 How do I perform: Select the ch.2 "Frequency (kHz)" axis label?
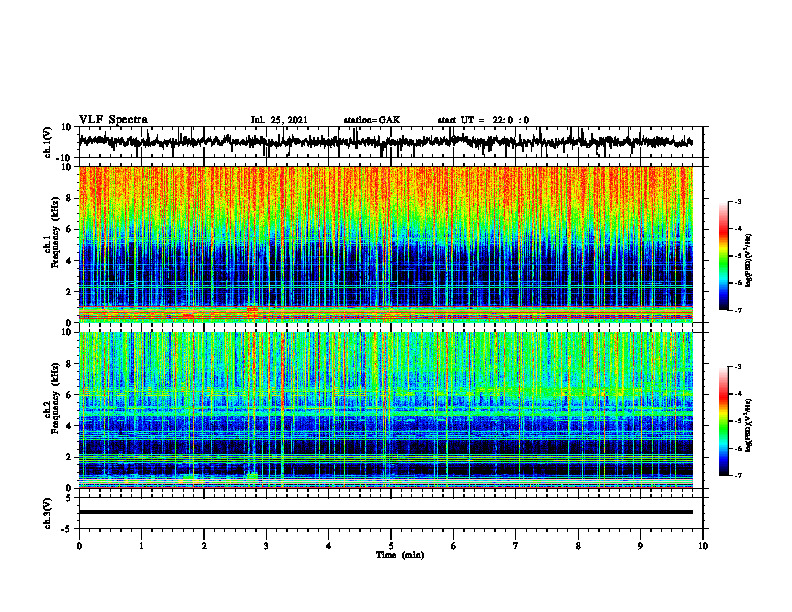[55, 397]
